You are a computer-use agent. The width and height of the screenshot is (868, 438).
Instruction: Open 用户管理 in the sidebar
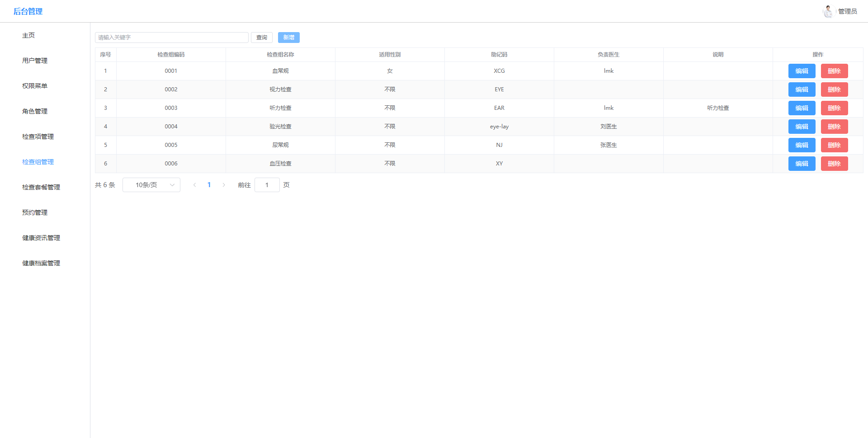pyautogui.click(x=35, y=61)
